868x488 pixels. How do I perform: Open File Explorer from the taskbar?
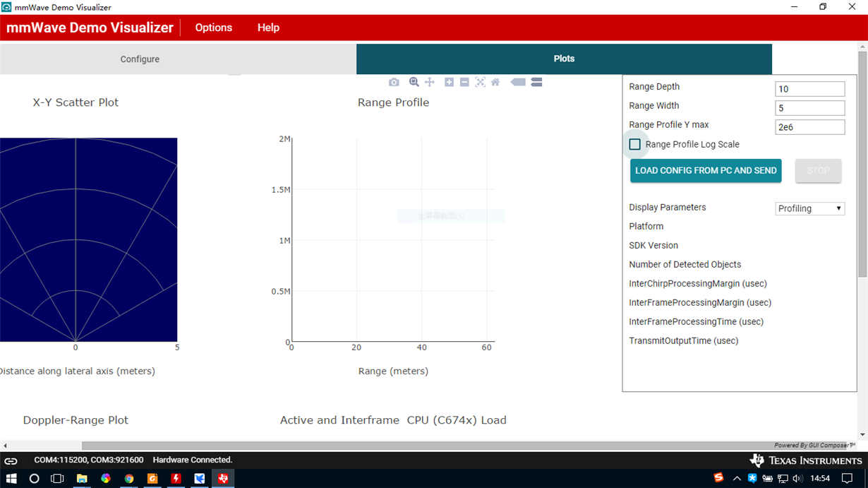[82, 478]
